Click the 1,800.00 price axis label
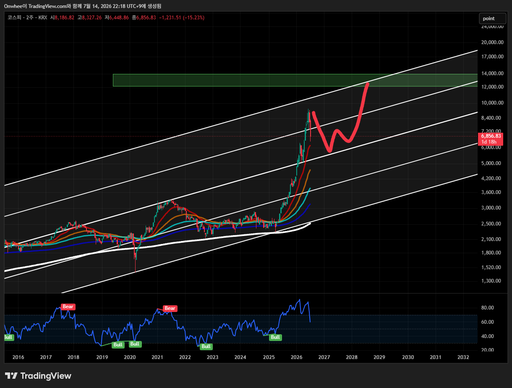Viewport: 512px width, 388px height. click(491, 253)
